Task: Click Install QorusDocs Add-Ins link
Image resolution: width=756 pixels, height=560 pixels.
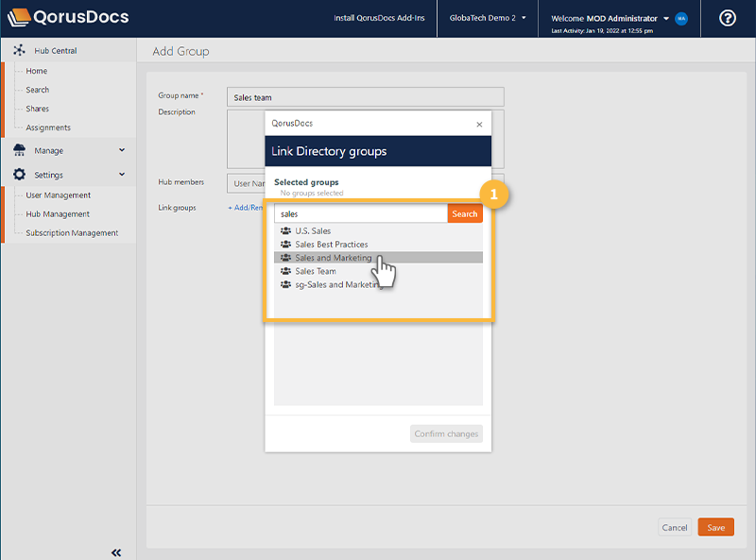Action: tap(379, 18)
